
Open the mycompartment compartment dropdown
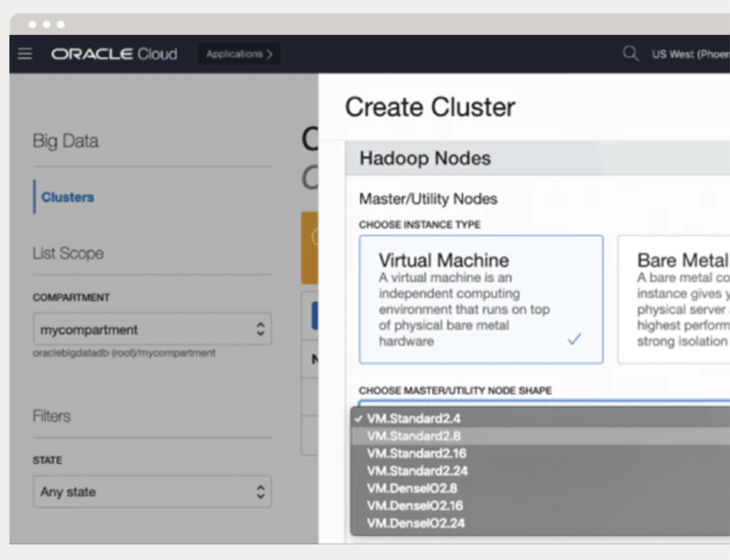tap(153, 329)
